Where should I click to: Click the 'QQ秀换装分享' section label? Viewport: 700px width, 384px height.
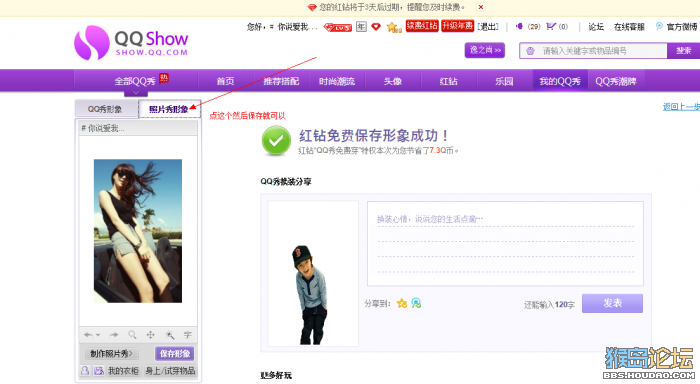286,182
